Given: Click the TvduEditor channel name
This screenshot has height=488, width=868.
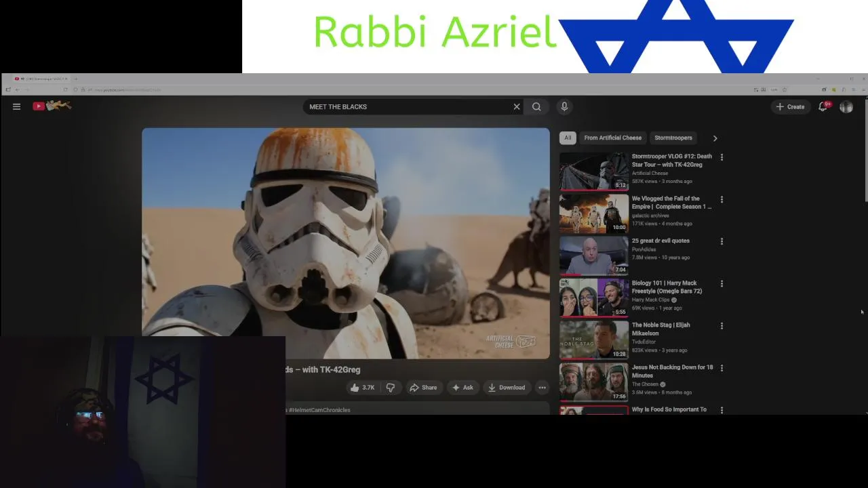Looking at the screenshot, I should click(644, 342).
